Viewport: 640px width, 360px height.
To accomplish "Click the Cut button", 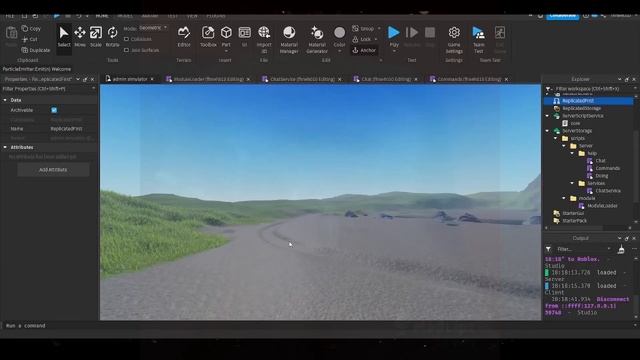I will pos(30,39).
